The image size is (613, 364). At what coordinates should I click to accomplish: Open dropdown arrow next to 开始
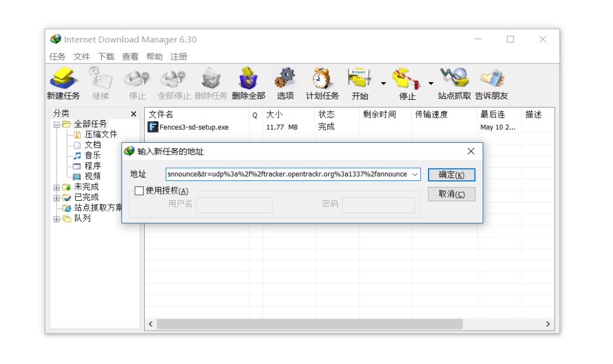point(384,83)
